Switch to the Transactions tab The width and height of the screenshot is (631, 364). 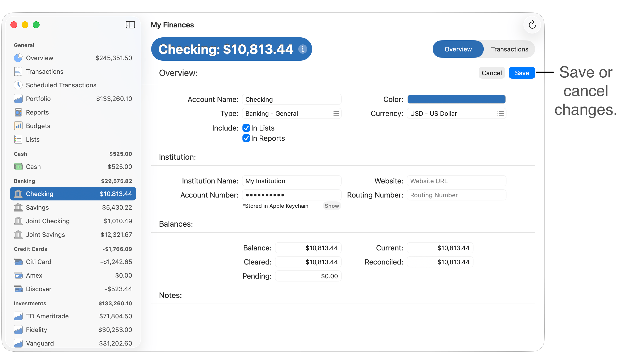[509, 49]
